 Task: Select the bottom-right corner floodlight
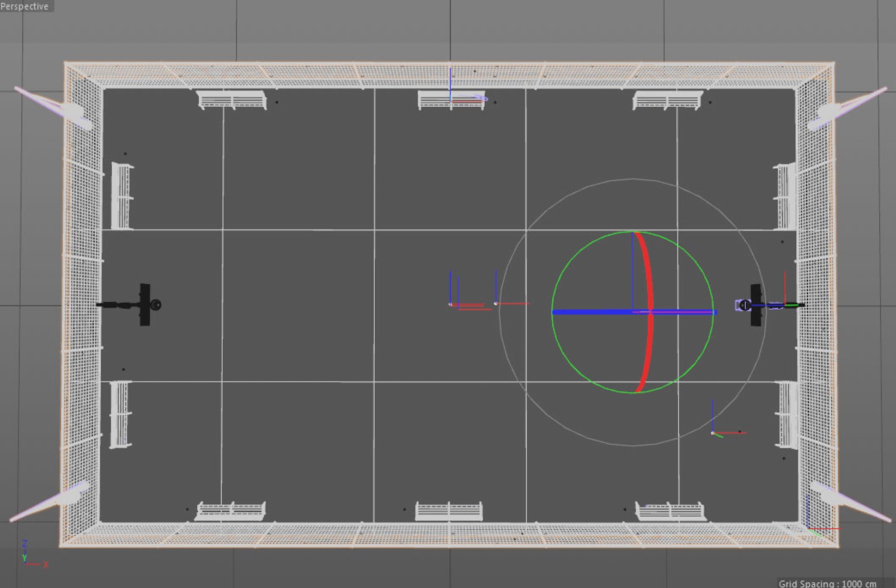click(x=850, y=501)
